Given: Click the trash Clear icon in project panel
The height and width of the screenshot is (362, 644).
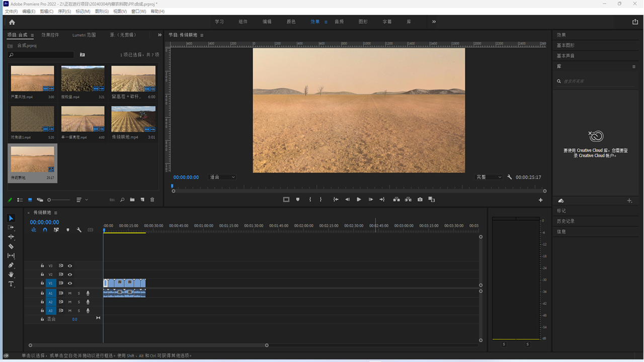Looking at the screenshot, I should point(152,200).
